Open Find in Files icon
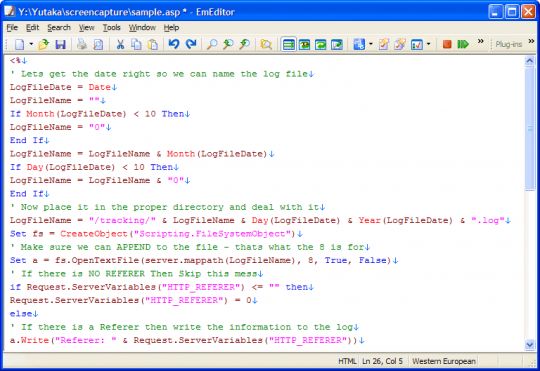Viewport: 540px width, 371px height. (266, 44)
